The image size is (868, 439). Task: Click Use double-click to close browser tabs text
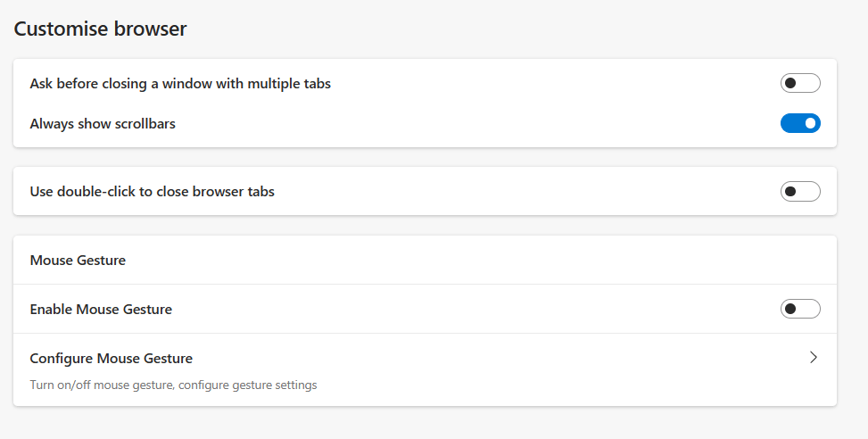click(153, 192)
